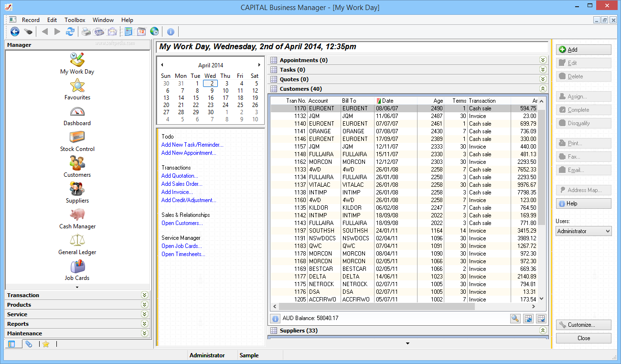
Task: Click the Refresh toolbar icon
Action: coord(70,32)
